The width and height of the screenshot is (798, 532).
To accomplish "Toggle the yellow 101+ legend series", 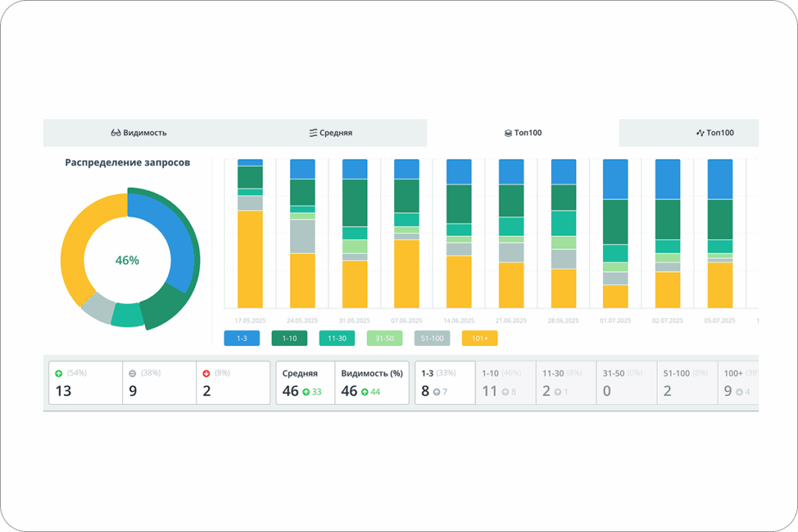I will 480,338.
